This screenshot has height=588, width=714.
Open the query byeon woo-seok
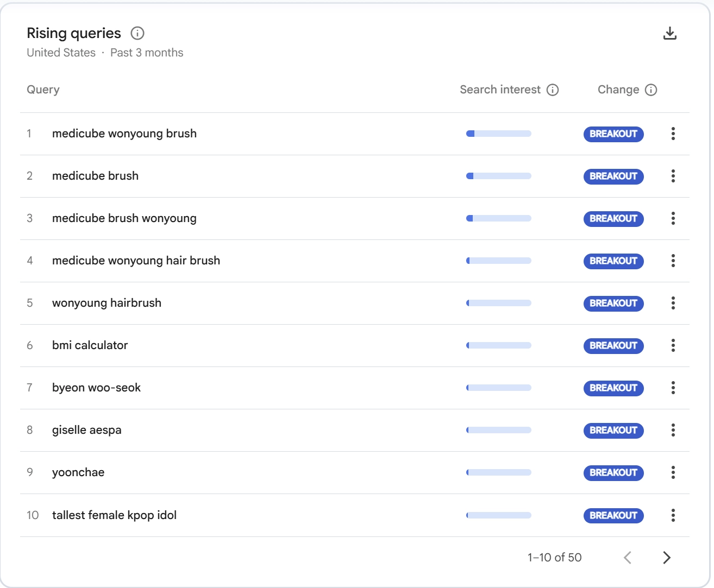(x=96, y=388)
